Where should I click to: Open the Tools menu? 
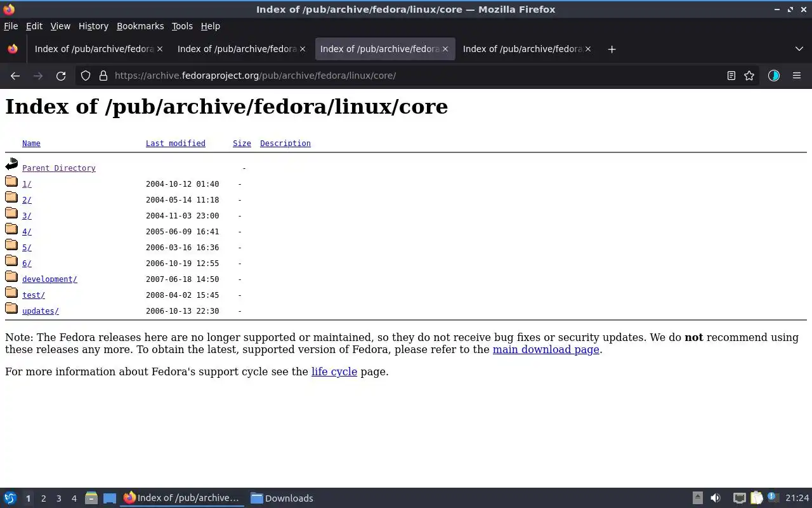pos(182,26)
